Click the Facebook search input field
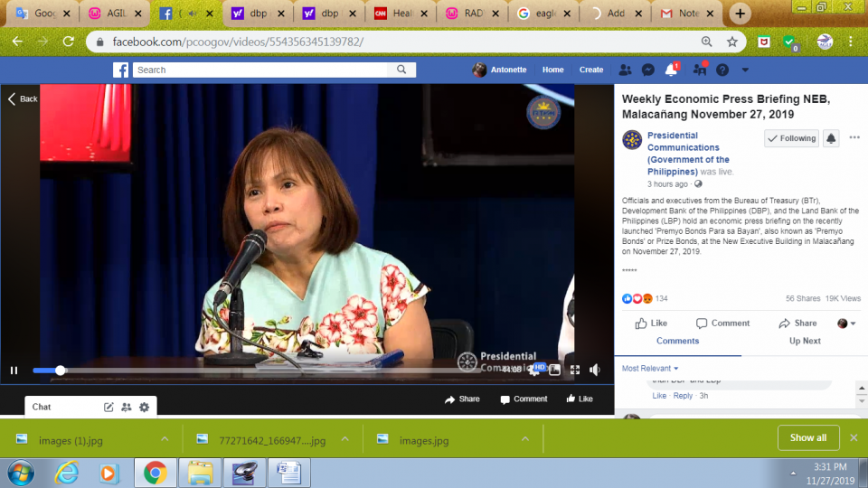Screen dimensions: 868x488 262,70
